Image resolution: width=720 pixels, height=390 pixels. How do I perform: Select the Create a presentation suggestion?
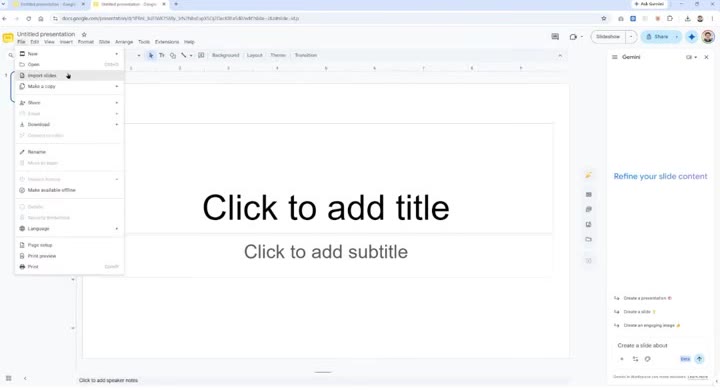pos(642,298)
